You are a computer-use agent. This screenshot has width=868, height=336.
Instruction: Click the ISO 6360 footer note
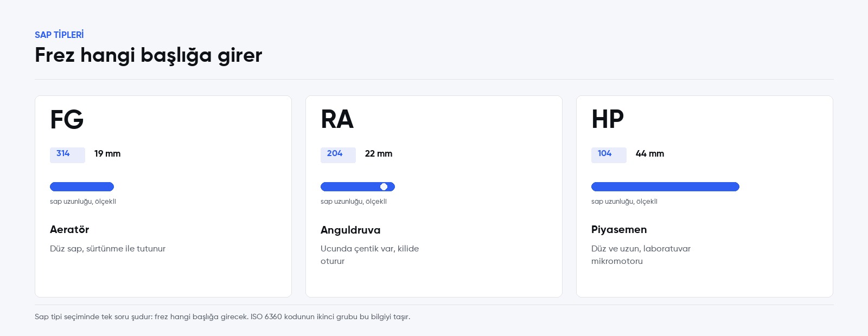click(222, 317)
